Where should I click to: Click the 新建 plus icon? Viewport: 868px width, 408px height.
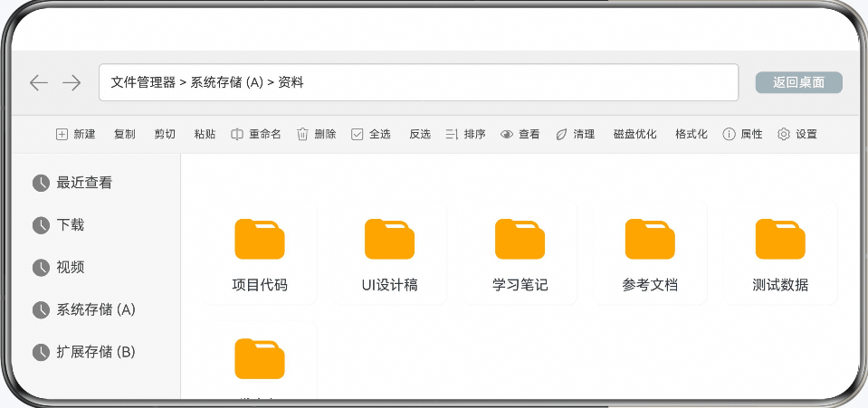[62, 134]
